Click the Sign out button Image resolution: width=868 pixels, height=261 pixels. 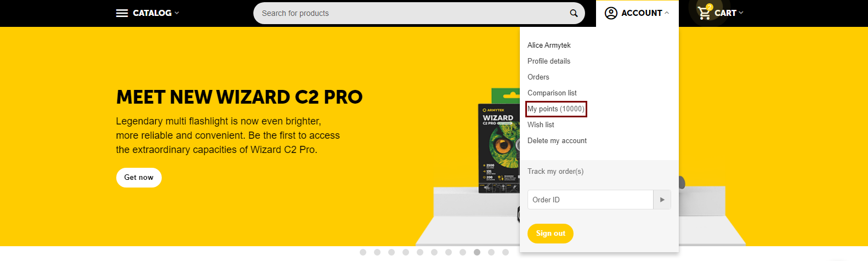(x=551, y=234)
